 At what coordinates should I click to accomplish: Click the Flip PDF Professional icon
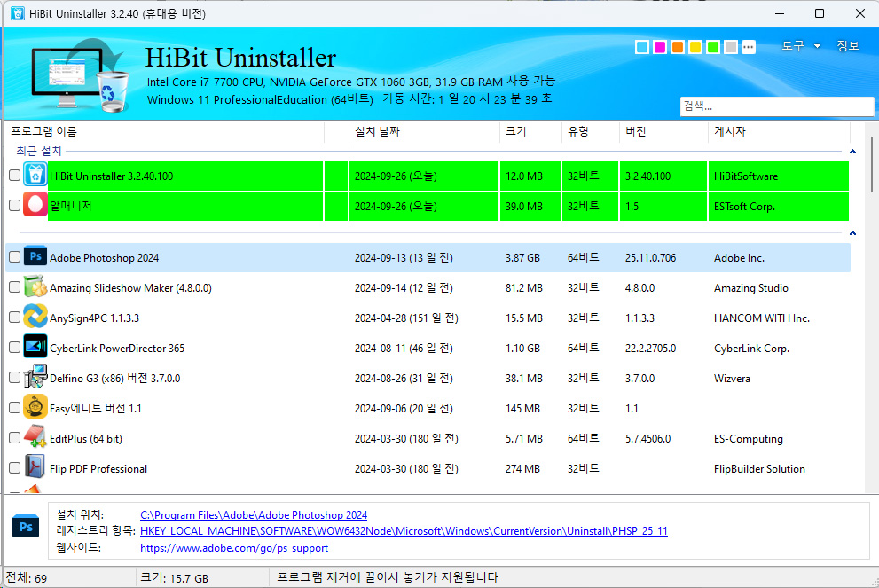click(35, 468)
